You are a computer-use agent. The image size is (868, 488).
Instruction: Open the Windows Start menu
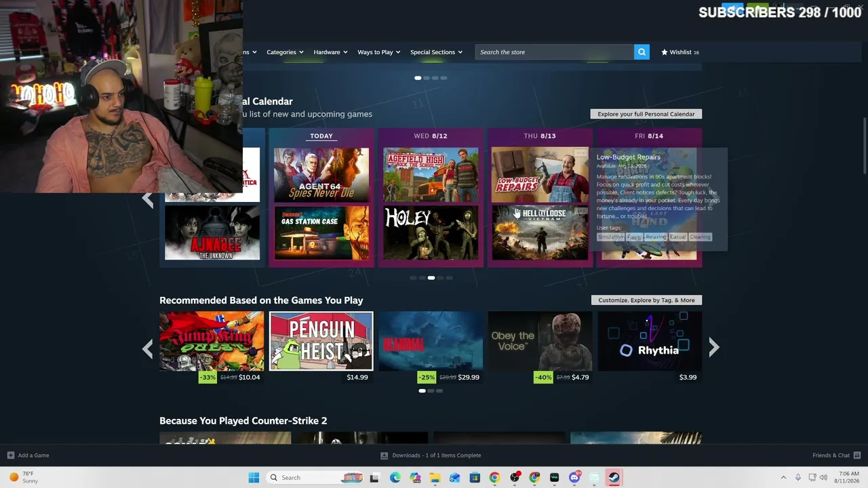point(254,478)
